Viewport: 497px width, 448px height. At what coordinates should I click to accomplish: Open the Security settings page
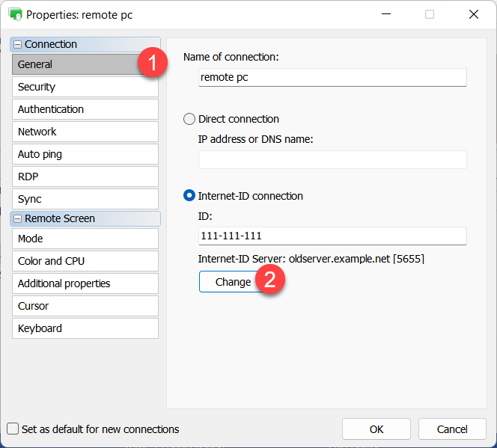[85, 87]
